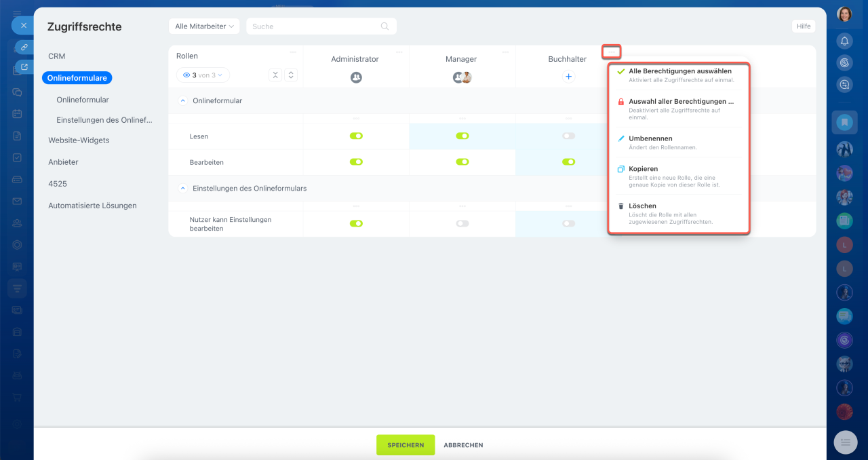Open the three-dot menu of Buchhalter role
The height and width of the screenshot is (460, 868).
click(x=612, y=52)
